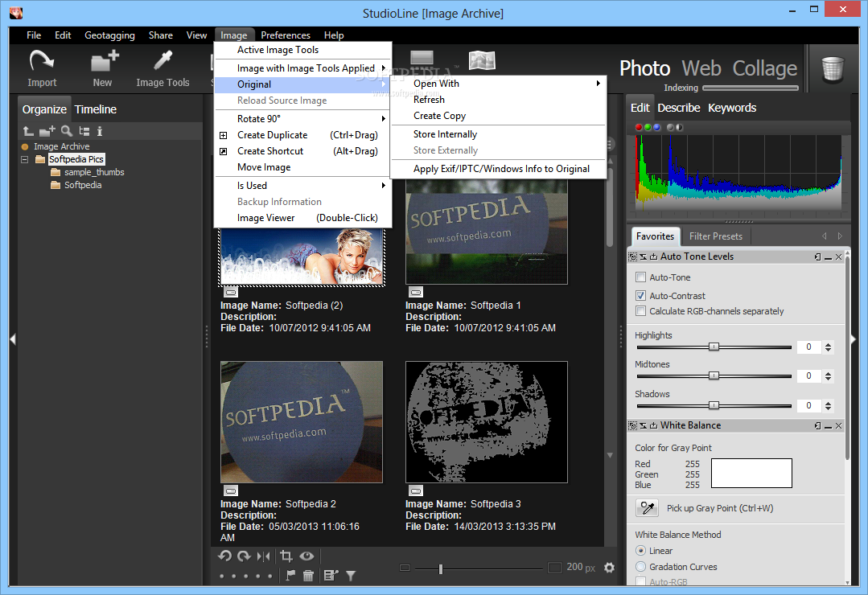
Task: Show red channel in histogram
Action: (638, 127)
